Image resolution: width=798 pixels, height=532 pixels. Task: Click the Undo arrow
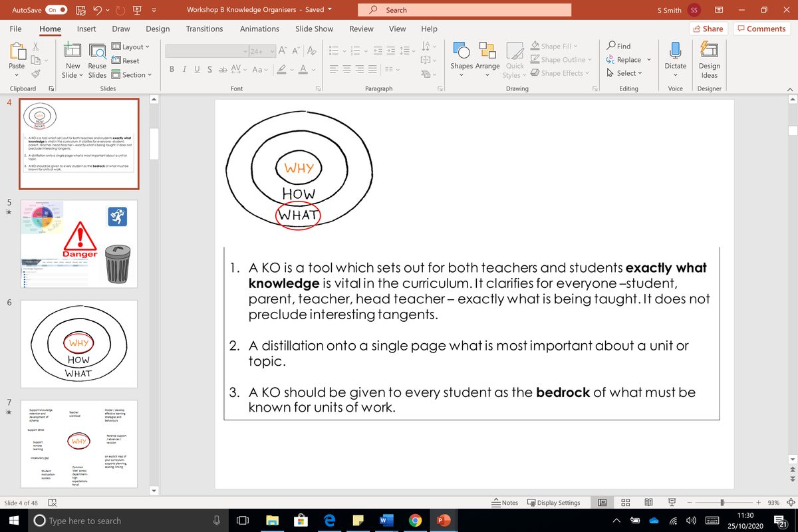[x=98, y=10]
